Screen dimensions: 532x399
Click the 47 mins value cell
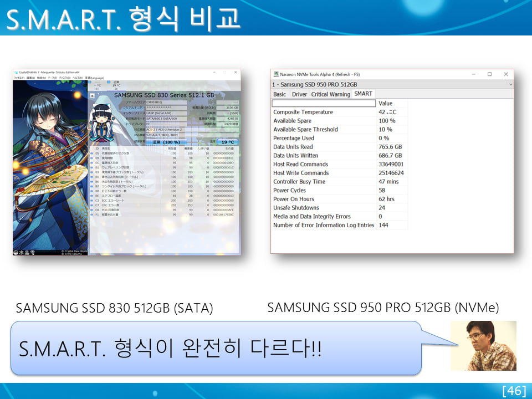pyautogui.click(x=392, y=182)
